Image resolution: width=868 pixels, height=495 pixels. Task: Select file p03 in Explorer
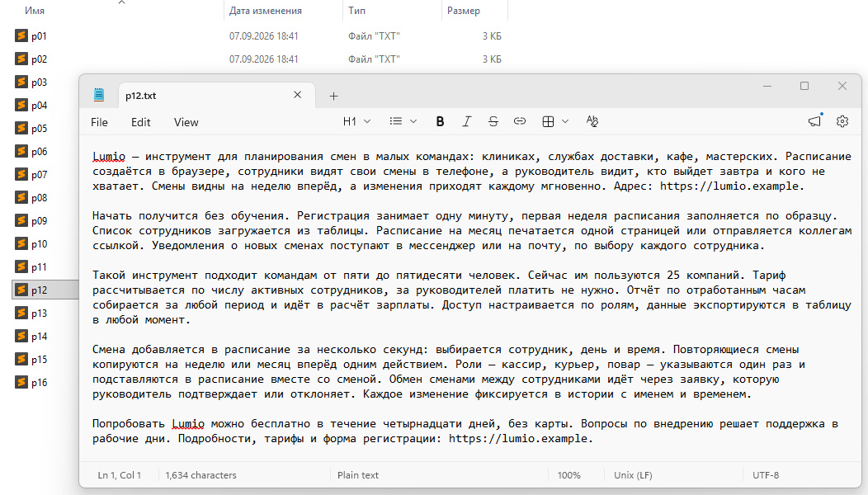39,82
